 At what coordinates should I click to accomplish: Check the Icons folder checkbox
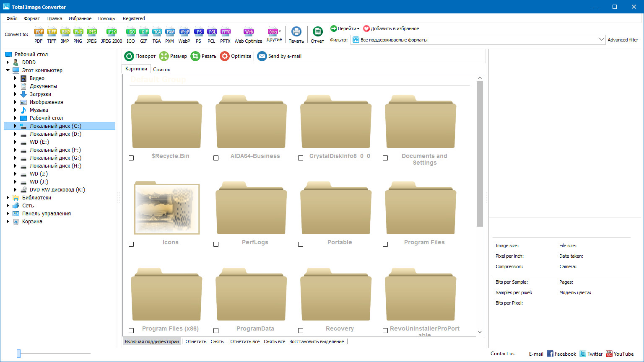tap(131, 244)
